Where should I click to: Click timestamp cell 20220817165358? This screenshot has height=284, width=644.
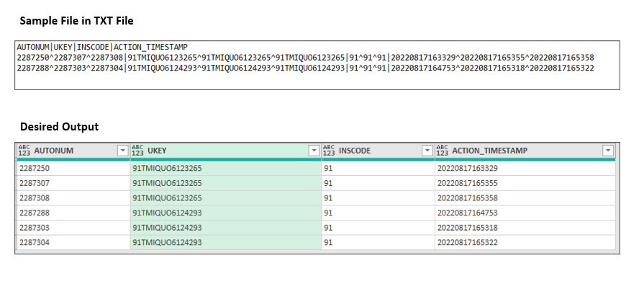click(x=525, y=198)
